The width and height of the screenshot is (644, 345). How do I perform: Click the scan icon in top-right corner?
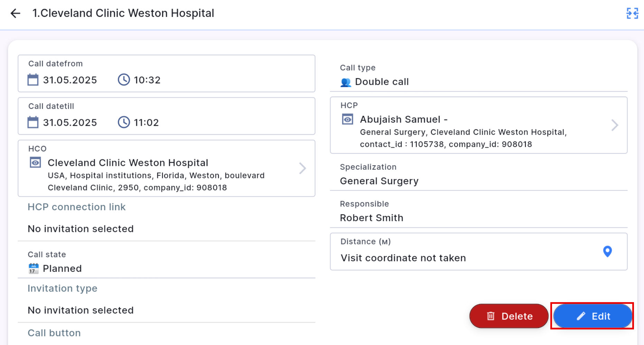point(632,13)
